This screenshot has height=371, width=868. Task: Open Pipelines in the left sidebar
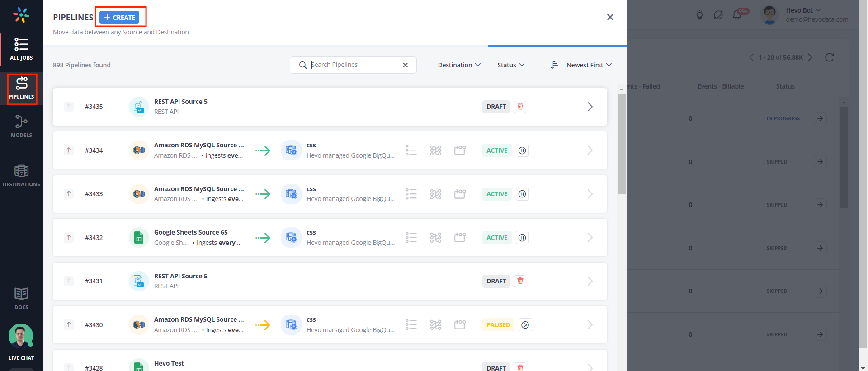[x=21, y=89]
